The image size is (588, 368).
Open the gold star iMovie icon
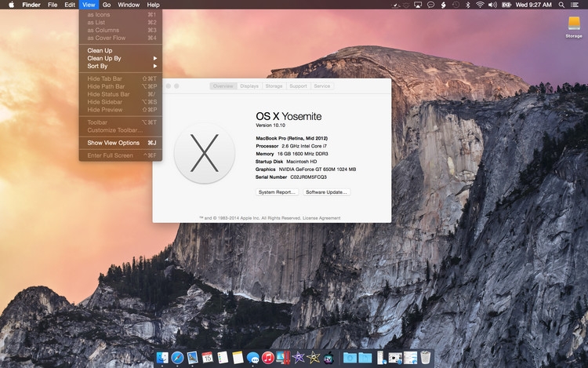pos(313,358)
